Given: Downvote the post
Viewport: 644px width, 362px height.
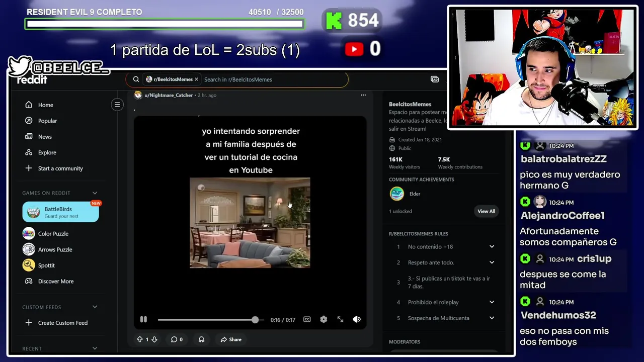Looking at the screenshot, I should (x=154, y=339).
